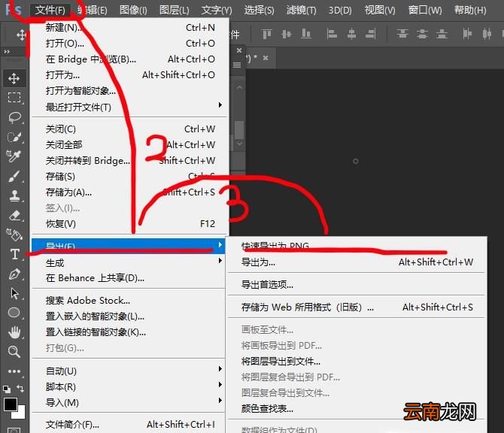This screenshot has height=433, width=504.
Task: Close the collapsed panel with X
Action: 239,50
